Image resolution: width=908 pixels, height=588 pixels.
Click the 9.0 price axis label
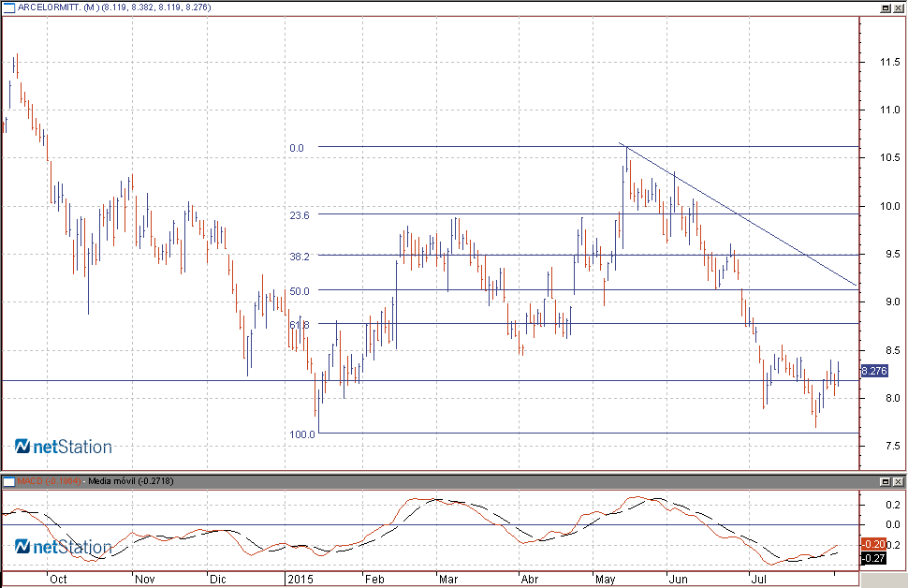(892, 301)
